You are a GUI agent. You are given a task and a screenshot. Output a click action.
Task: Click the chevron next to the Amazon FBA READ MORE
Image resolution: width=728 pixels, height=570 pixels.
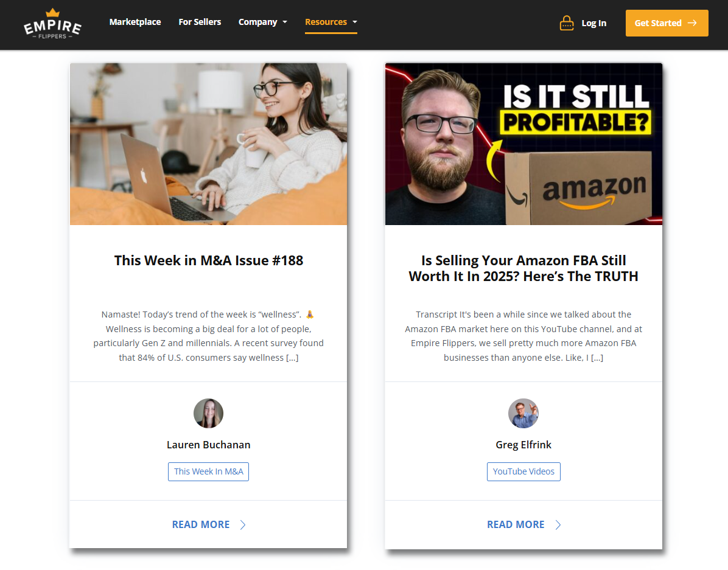tap(558, 525)
